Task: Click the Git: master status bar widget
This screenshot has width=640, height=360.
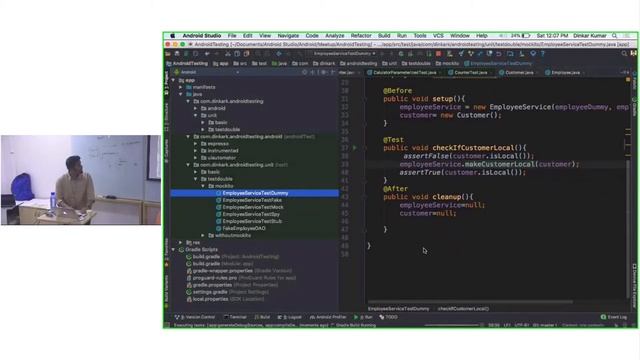Action: pyautogui.click(x=545, y=325)
